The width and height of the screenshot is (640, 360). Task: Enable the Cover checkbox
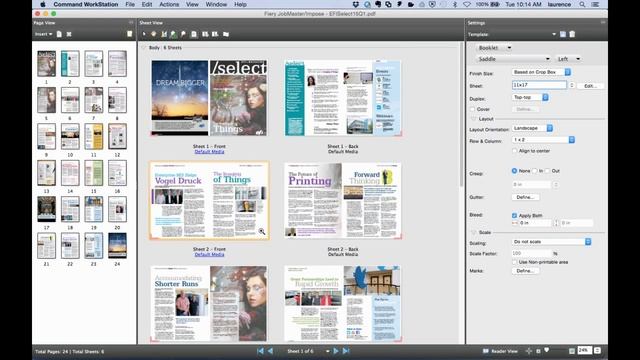[473, 109]
